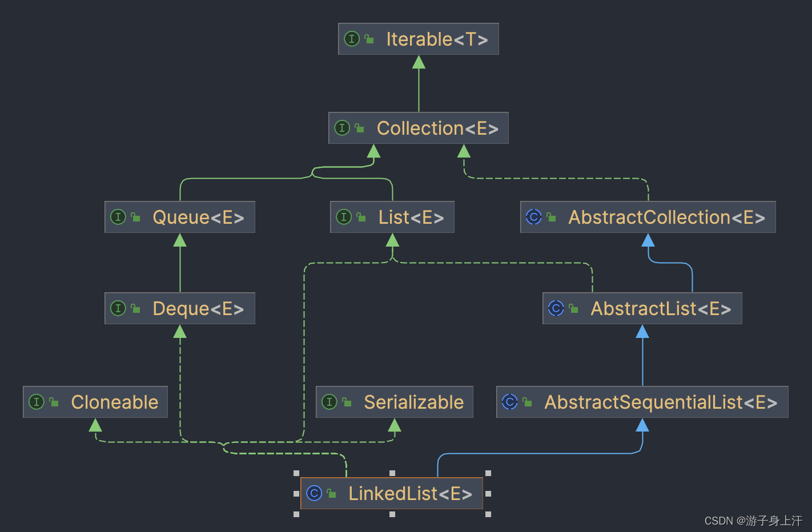Click the public lock icon on Iterable<T>

click(369, 39)
